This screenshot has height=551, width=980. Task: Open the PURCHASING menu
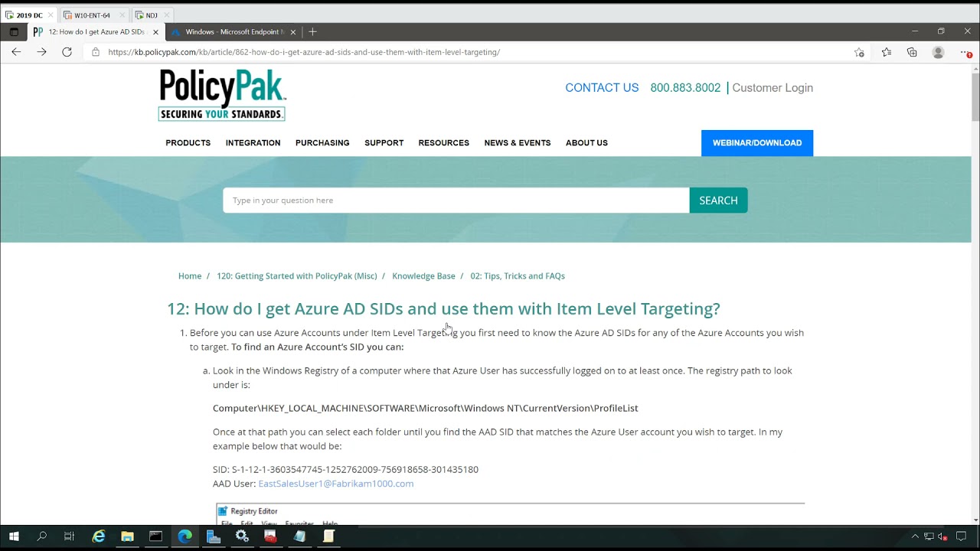pos(322,143)
